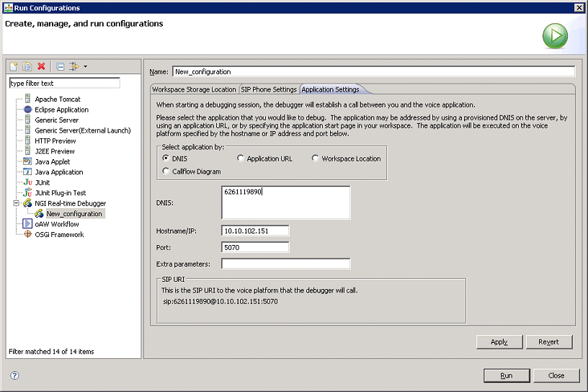The height and width of the screenshot is (392, 588).
Task: Delete selected configuration with red X icon
Action: [41, 66]
